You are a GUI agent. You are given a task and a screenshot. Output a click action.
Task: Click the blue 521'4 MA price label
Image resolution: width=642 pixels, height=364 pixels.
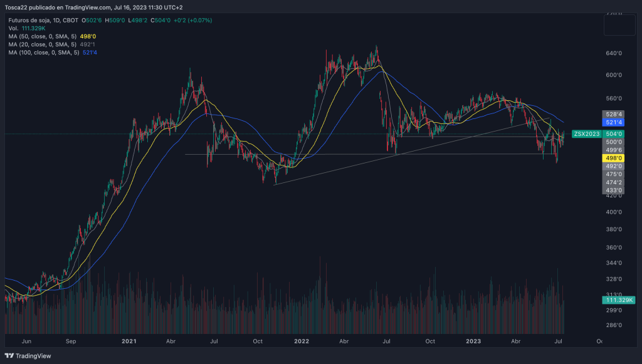614,122
